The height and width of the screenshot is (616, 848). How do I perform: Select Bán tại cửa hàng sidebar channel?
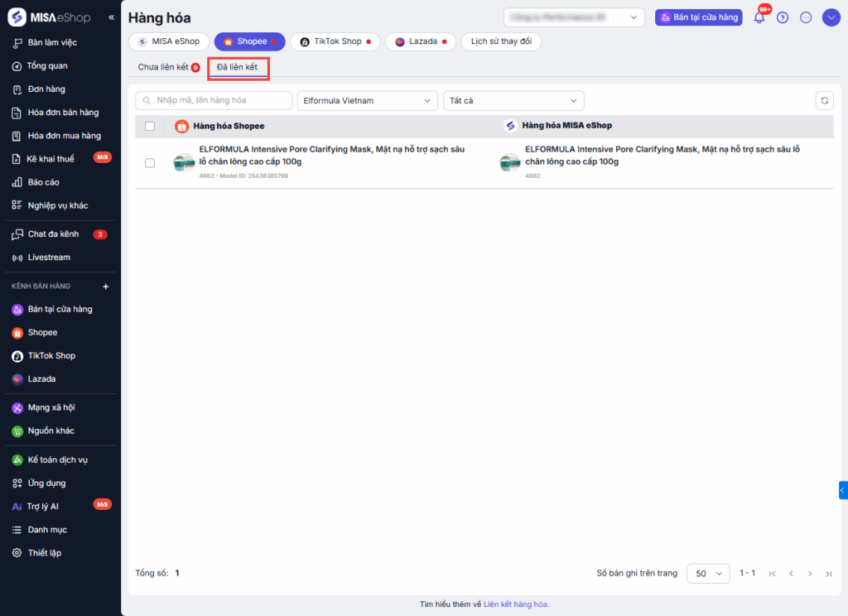pyautogui.click(x=60, y=309)
